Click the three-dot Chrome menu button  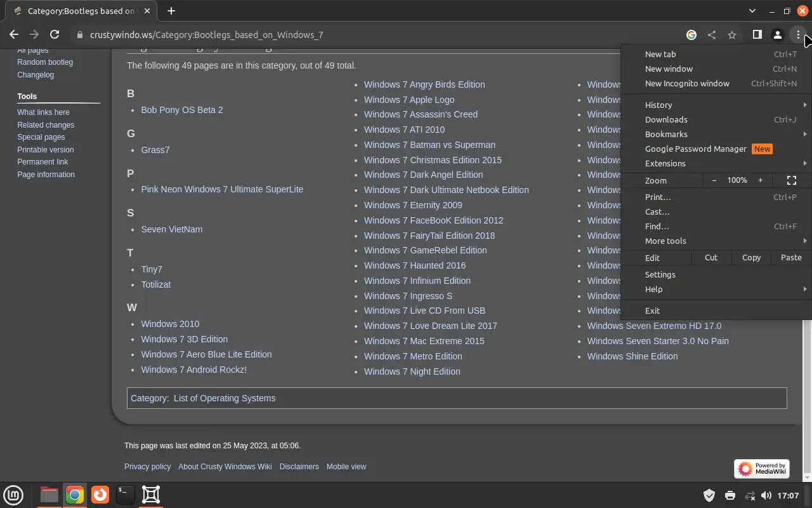tap(798, 35)
